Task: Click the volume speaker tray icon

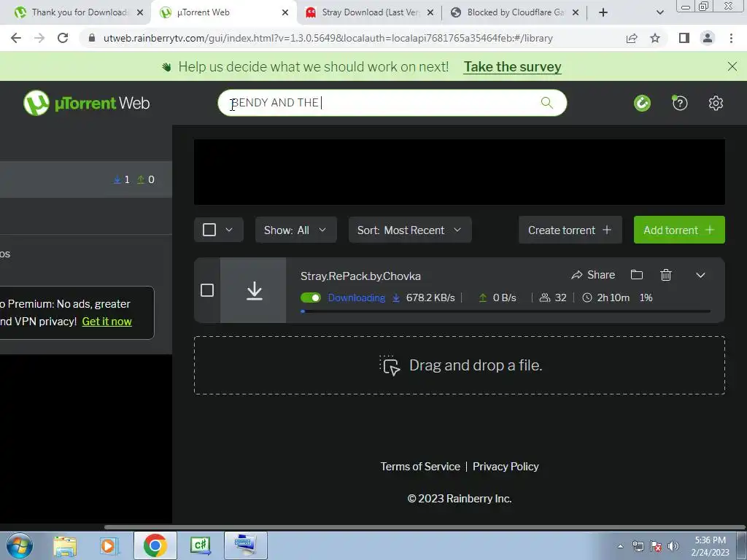Action: (673, 546)
